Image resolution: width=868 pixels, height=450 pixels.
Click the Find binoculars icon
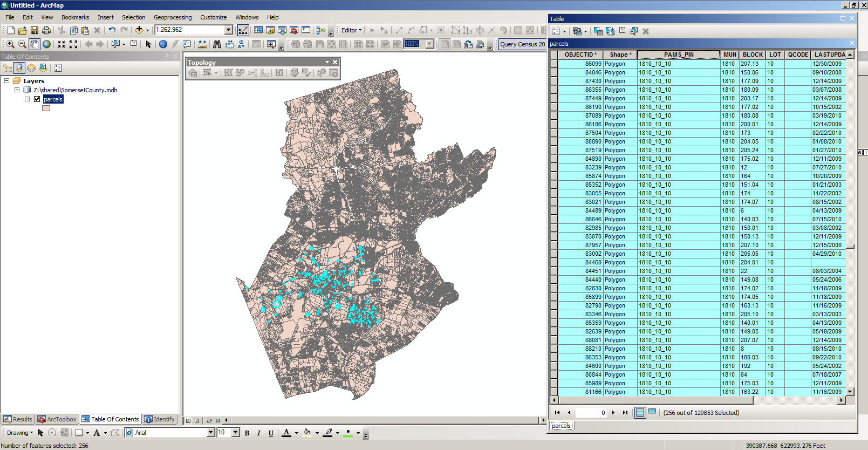coord(217,44)
